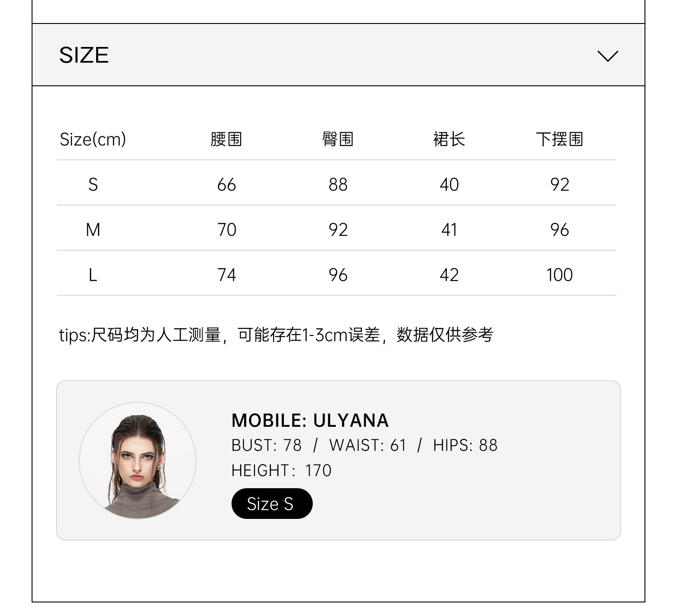
Task: Click the MOBILE: ULYANA model name
Action: pyautogui.click(x=310, y=420)
